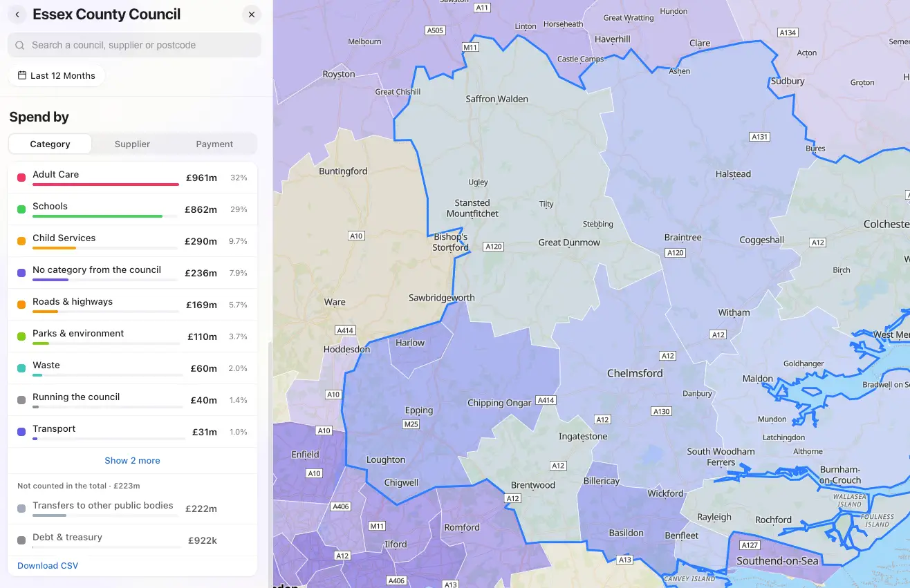This screenshot has width=910, height=588.
Task: Click Halstead on the map
Action: tap(733, 174)
